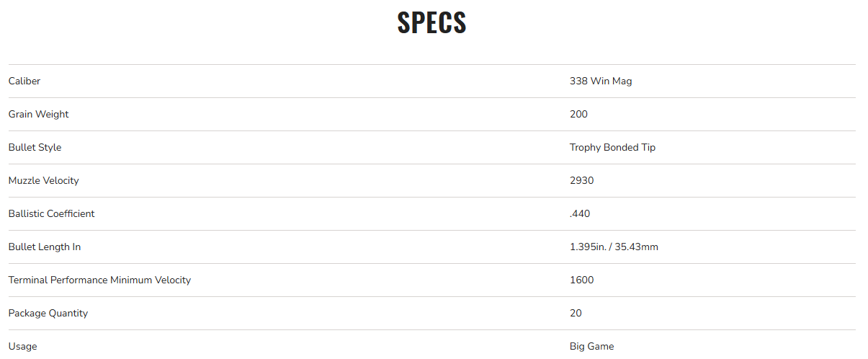Select the 200 grain weight value
This screenshot has width=868, height=359.
(x=578, y=115)
